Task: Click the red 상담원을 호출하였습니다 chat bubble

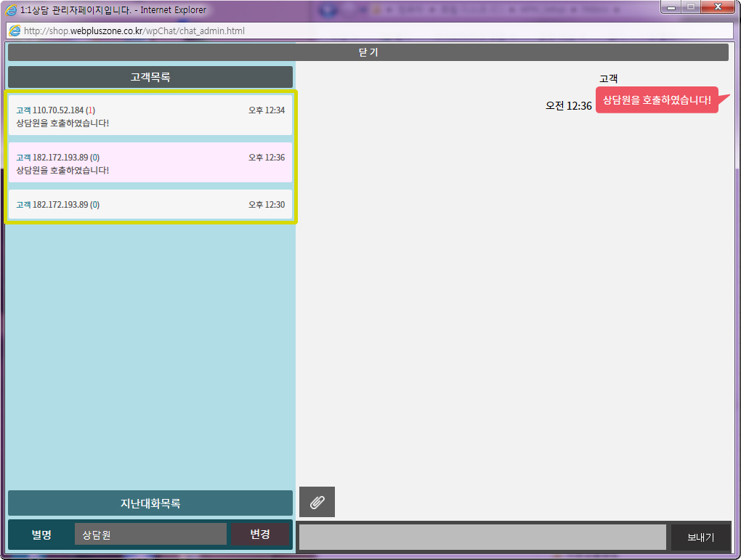Action: pos(656,100)
